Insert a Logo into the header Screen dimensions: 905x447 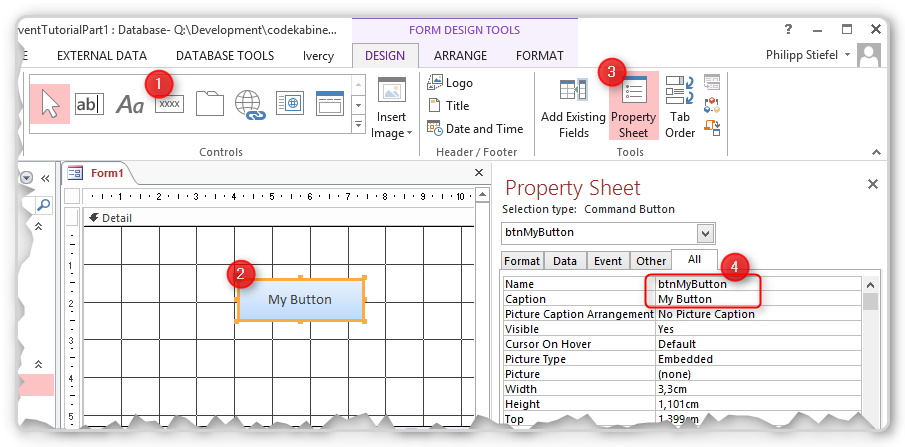(450, 83)
